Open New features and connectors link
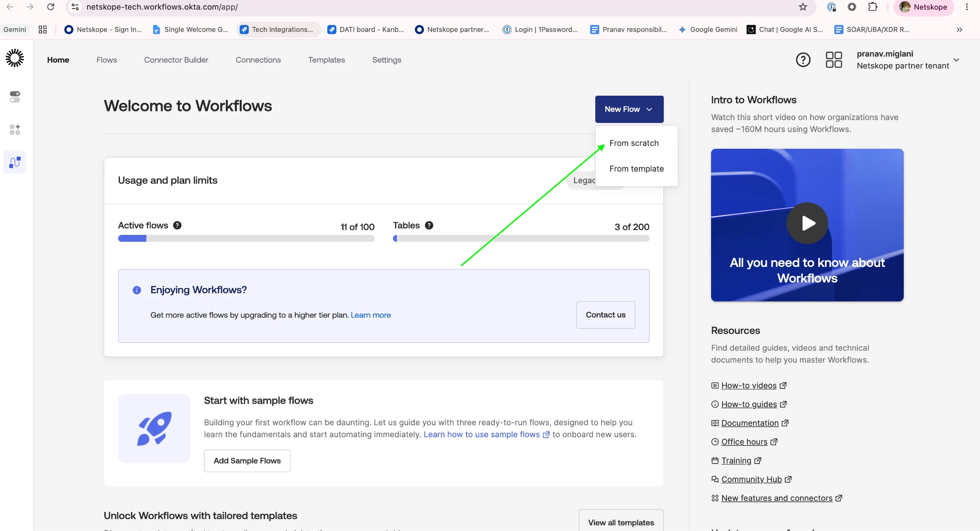Viewport: 980px width, 531px height. (x=777, y=498)
